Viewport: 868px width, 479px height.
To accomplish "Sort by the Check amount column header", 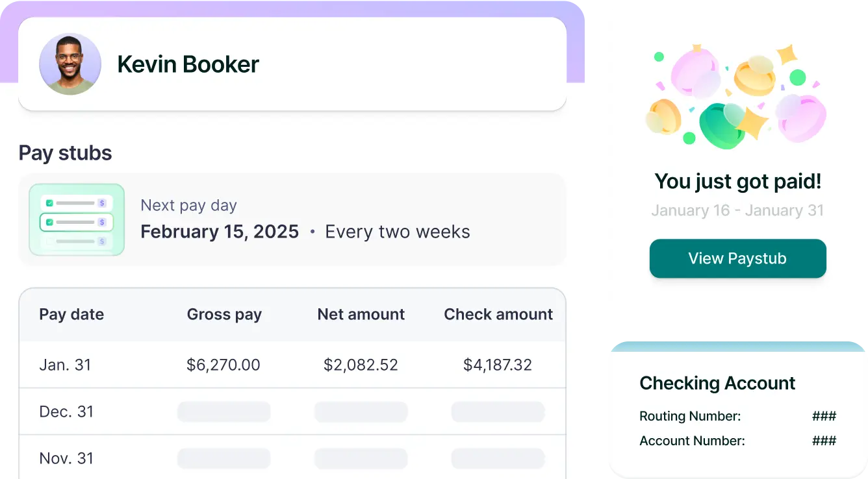I will [498, 315].
